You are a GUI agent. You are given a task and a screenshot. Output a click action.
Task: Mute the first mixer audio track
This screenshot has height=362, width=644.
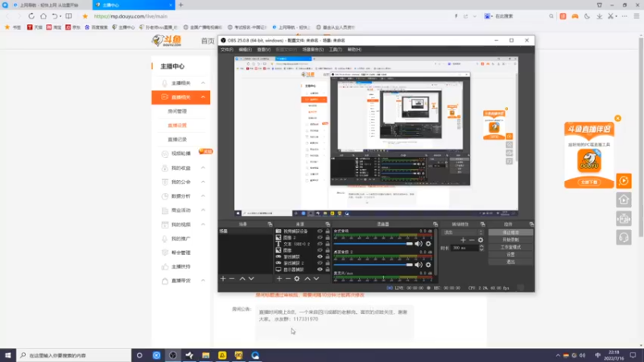(419, 244)
